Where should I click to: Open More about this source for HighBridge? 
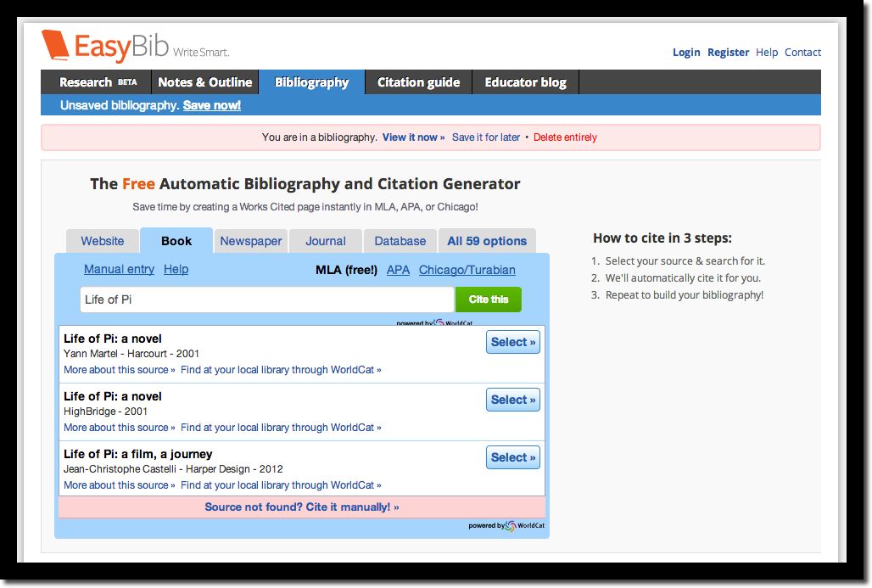(x=119, y=428)
